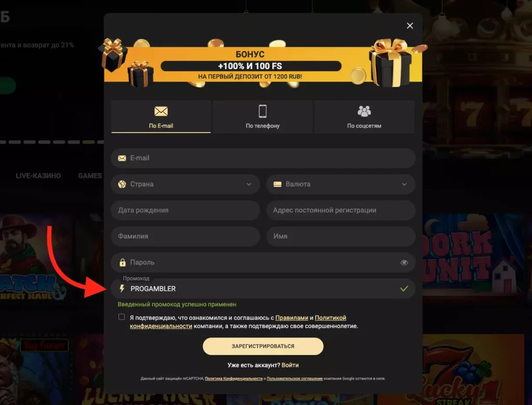Select the По телефону registration tab
The height and width of the screenshot is (405, 532).
[262, 116]
